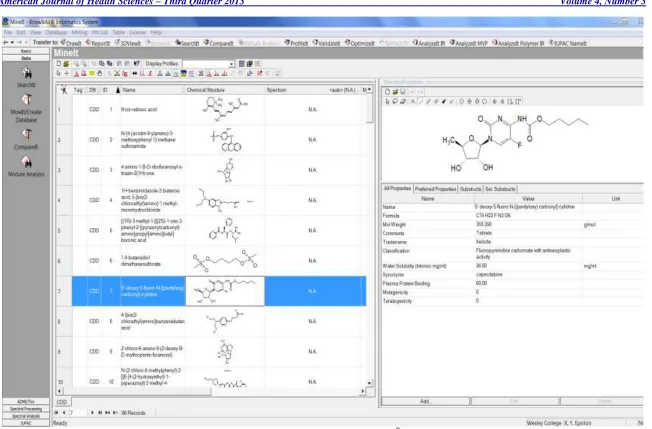Switch to the Substructs tab
This screenshot has height=429, width=652.
point(470,189)
